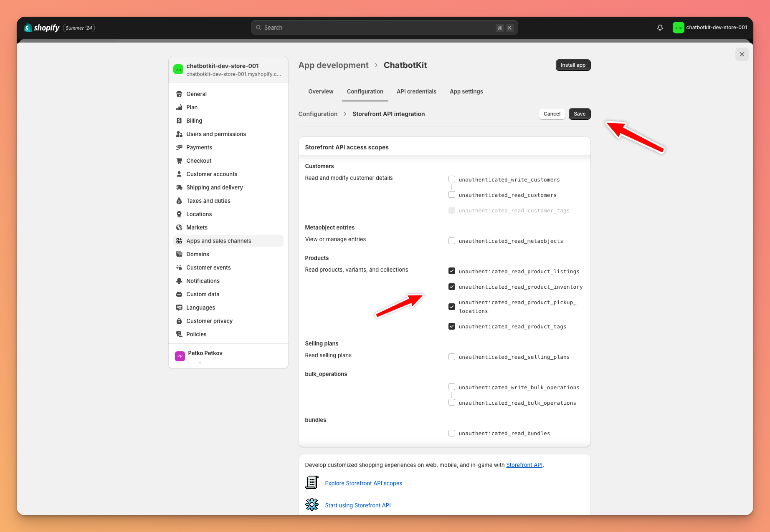Check unauthenticated_read_selling_plans scope
770x532 pixels.
[x=452, y=357]
